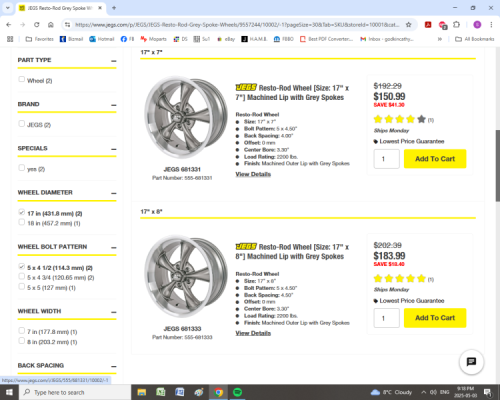Open Spotify from the taskbar
500x400 pixels.
237,392
